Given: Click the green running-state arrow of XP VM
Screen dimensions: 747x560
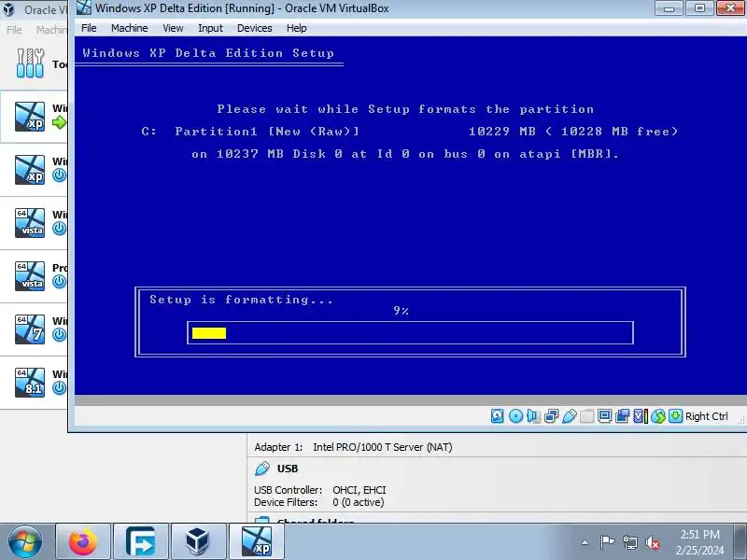Looking at the screenshot, I should (x=59, y=122).
